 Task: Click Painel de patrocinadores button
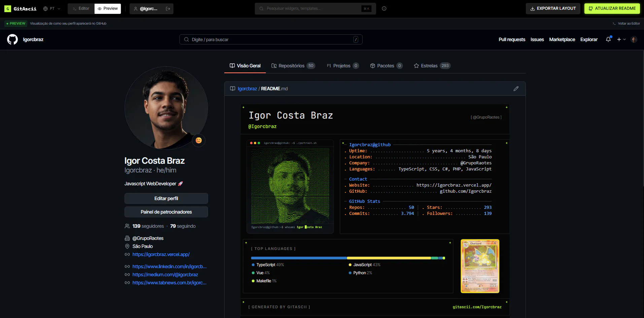click(x=166, y=212)
